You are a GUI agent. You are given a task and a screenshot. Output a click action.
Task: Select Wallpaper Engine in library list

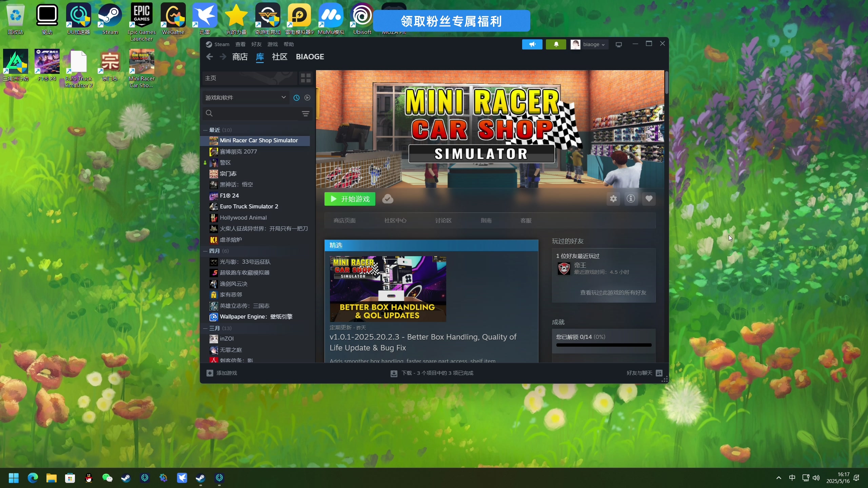click(x=255, y=317)
